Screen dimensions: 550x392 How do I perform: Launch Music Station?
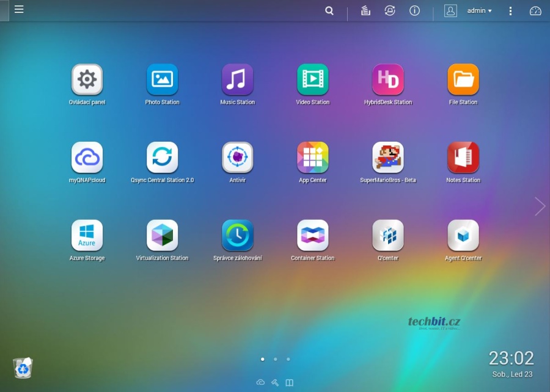(237, 80)
